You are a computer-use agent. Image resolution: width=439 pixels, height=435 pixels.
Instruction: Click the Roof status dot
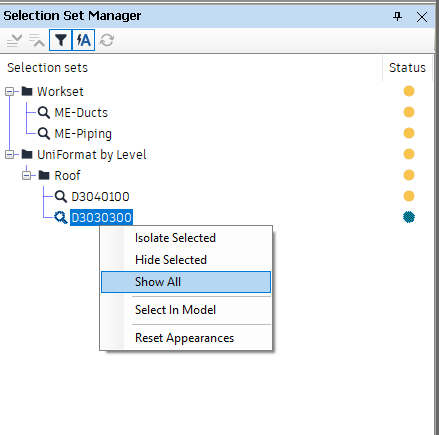(x=409, y=175)
